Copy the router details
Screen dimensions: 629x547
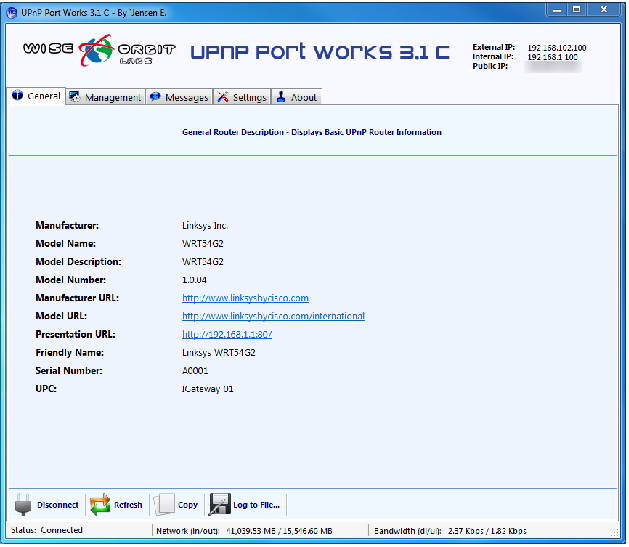177,504
